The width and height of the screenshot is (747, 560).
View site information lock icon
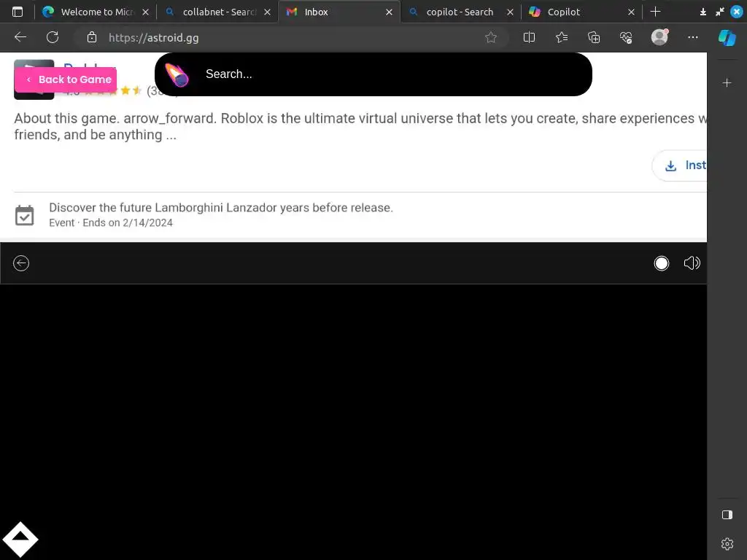tap(92, 37)
